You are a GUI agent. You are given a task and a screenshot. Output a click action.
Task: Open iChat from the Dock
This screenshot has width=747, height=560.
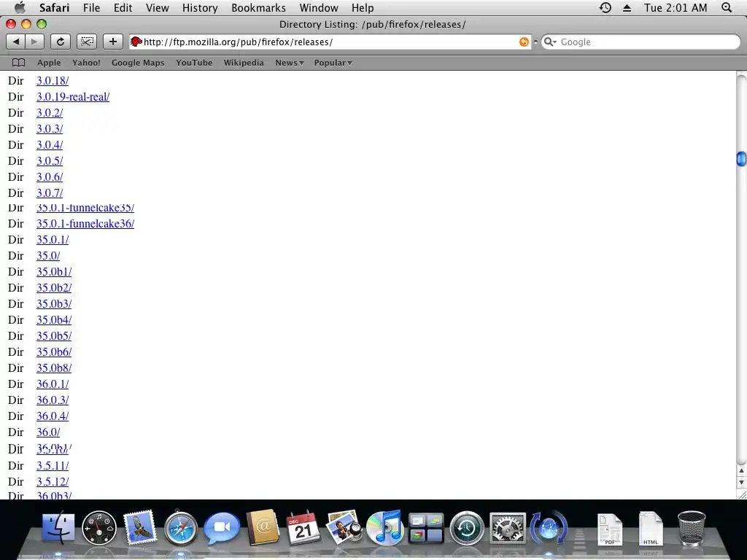tap(222, 528)
